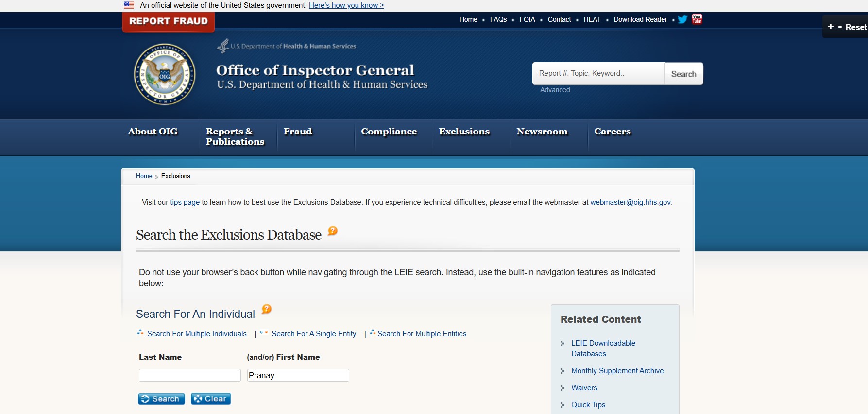Screen dimensions: 868x414
Task: Expand the About OIG navigation menu
Action: click(x=153, y=132)
